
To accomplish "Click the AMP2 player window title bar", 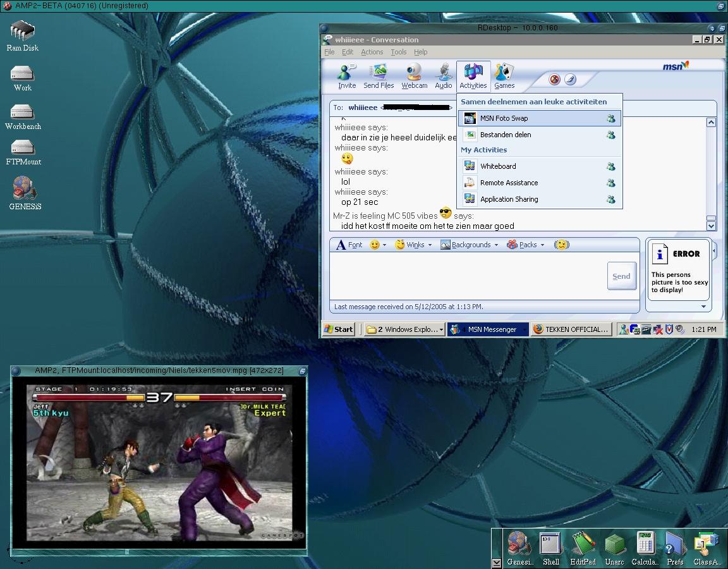I will click(158, 370).
